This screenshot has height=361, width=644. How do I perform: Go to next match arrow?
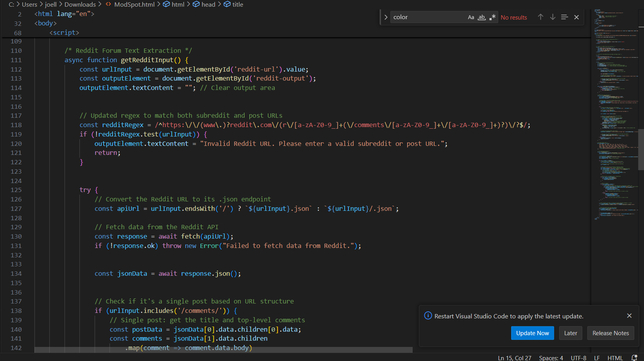pyautogui.click(x=553, y=17)
